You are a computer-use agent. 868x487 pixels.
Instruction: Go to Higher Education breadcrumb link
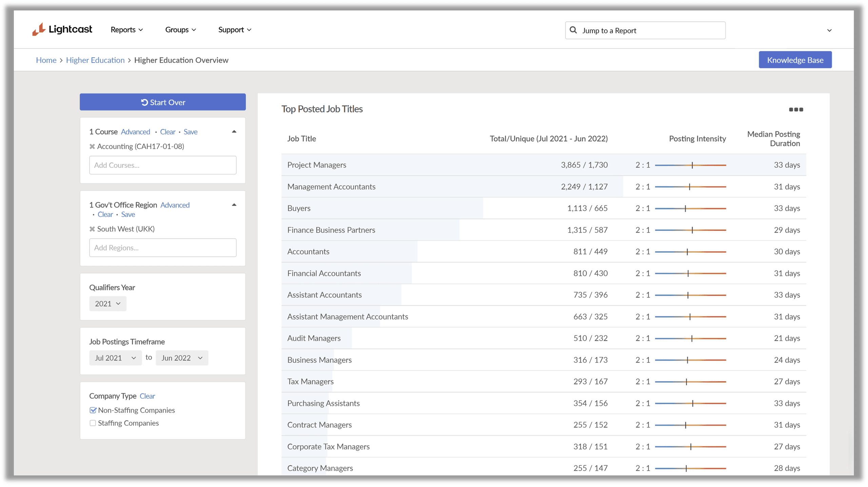click(x=95, y=60)
